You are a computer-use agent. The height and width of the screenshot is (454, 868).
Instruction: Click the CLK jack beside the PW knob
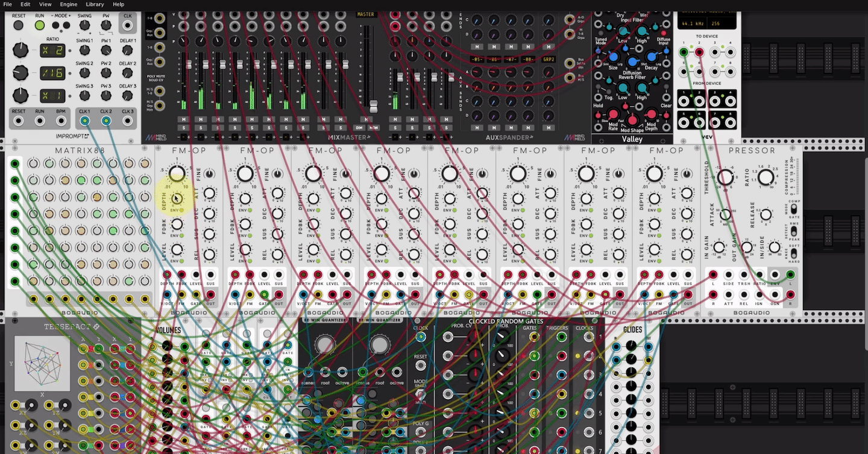(128, 26)
